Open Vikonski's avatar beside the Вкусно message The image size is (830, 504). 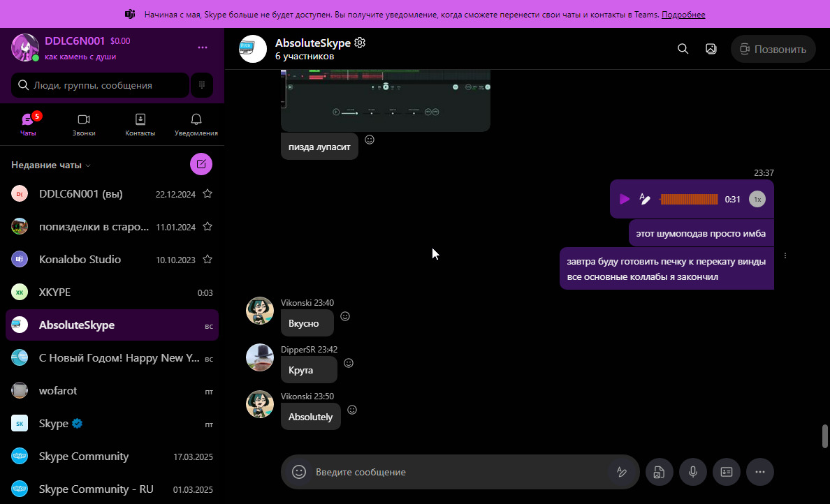click(260, 311)
